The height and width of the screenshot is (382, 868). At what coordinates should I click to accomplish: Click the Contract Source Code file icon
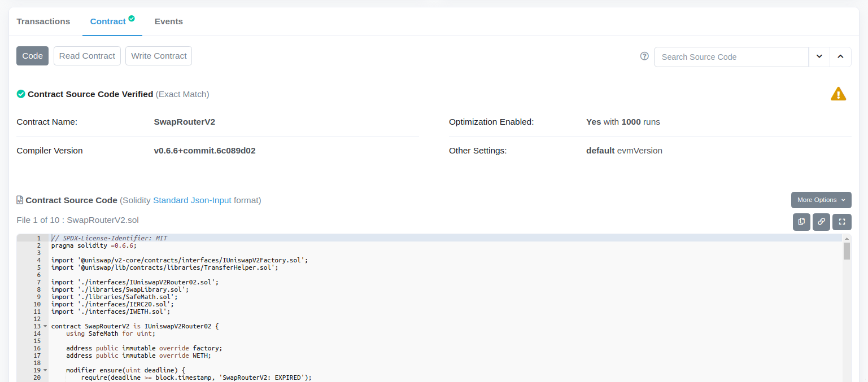coord(20,200)
